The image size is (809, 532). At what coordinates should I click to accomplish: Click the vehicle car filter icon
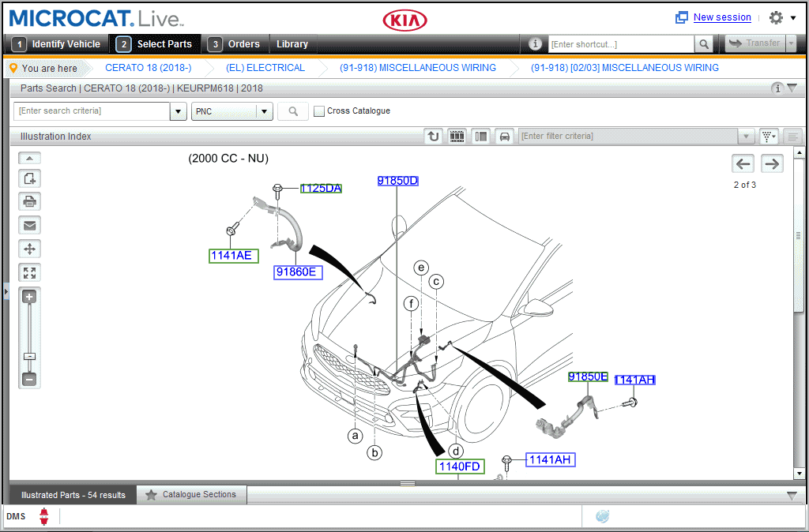(x=504, y=137)
